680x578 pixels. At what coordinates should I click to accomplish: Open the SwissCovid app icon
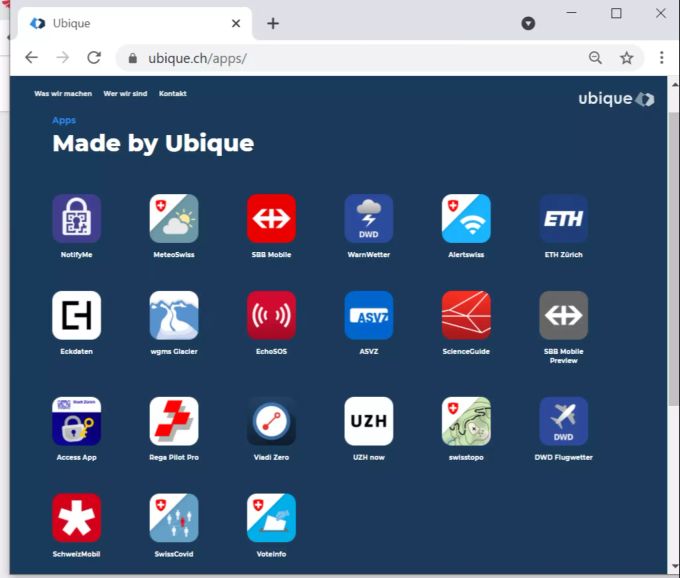[x=174, y=518]
